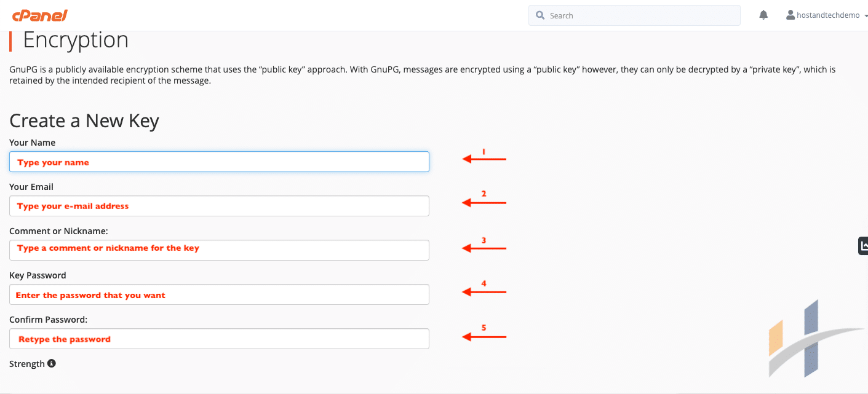
Task: Click the Your Name input field
Action: 219,162
